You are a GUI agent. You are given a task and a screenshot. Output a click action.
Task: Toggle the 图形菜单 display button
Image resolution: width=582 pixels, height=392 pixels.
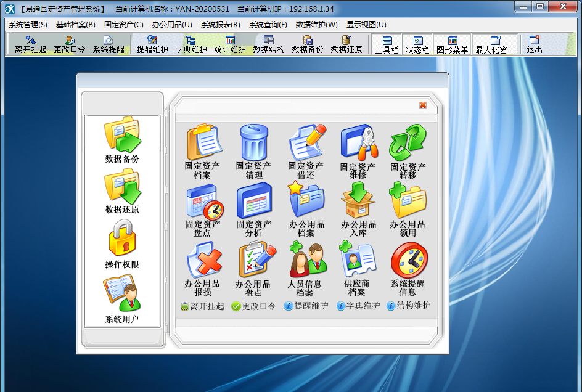coord(452,44)
